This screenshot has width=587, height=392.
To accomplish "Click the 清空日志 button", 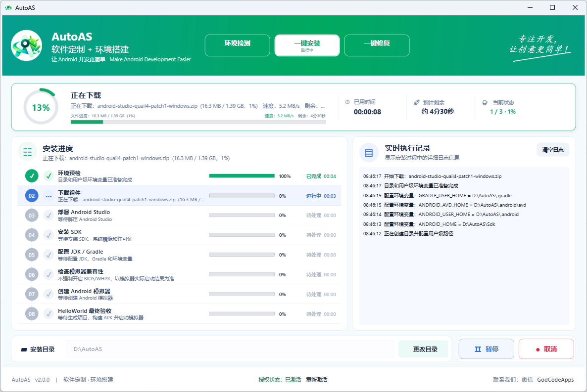I will 553,150.
